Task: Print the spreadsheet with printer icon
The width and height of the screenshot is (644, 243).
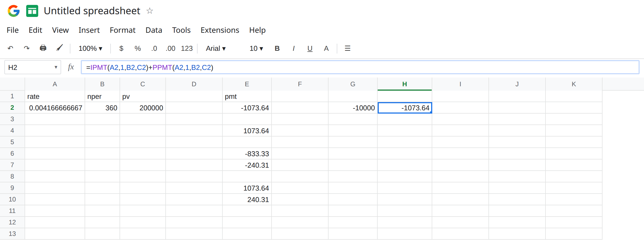Action: pos(43,48)
